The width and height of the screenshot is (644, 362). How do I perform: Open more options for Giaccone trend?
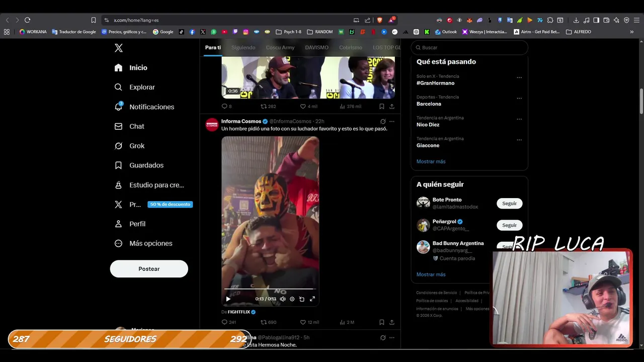tap(519, 140)
